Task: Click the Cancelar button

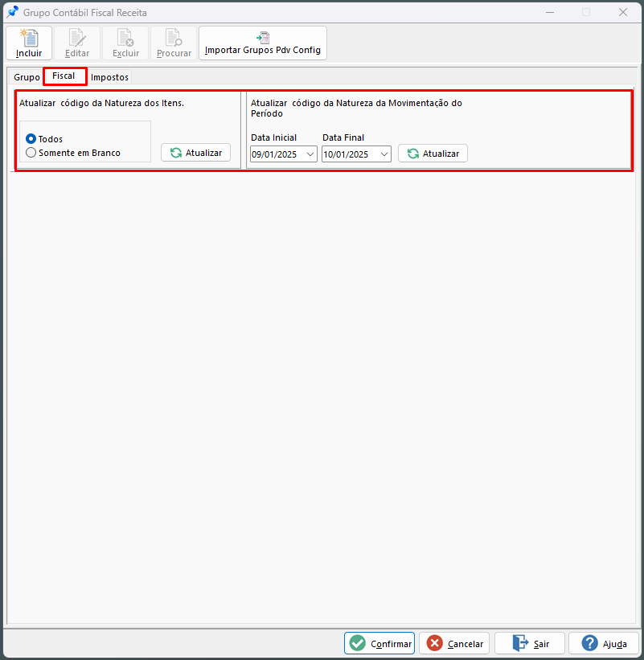Action: point(454,643)
